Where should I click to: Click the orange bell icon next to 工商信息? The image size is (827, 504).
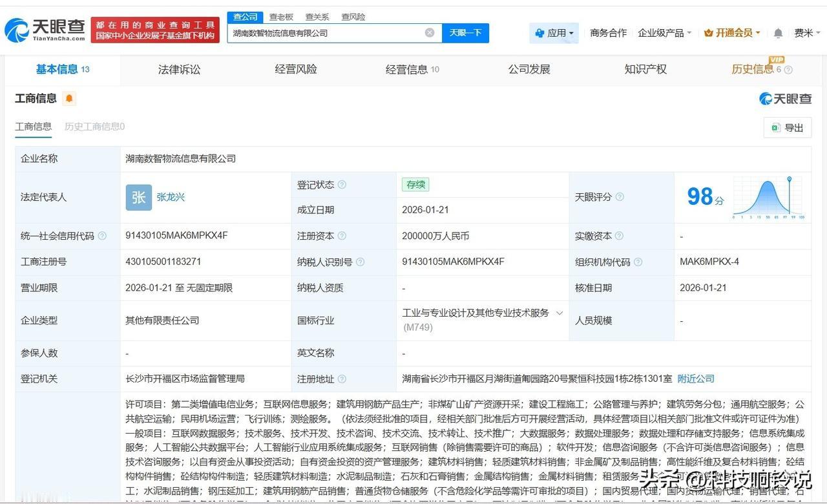click(68, 98)
